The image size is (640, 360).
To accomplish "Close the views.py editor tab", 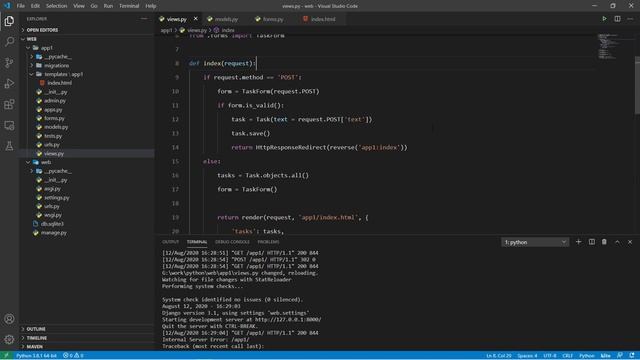I will pyautogui.click(x=196, y=19).
